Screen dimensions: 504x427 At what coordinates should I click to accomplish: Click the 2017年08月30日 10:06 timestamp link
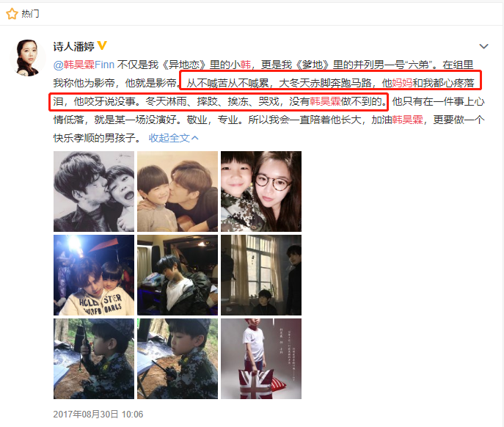98,414
